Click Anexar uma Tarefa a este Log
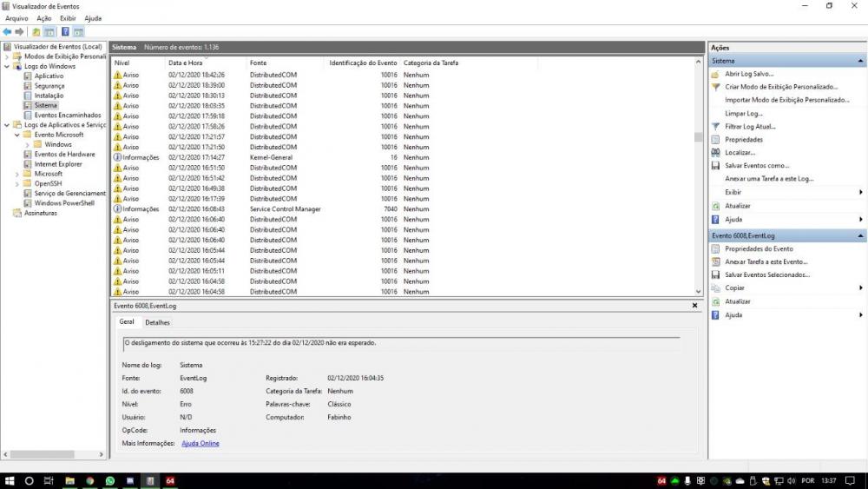Viewport: 868px width, 489px height. pyautogui.click(x=769, y=179)
